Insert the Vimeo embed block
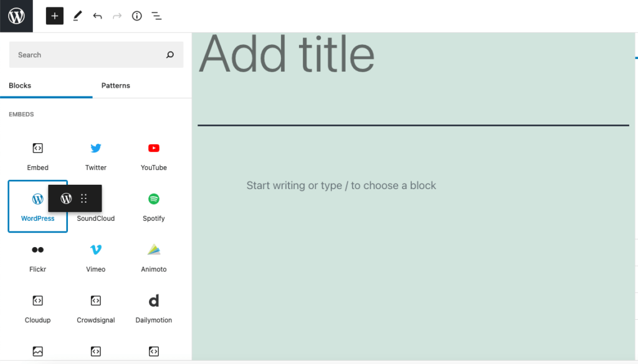The height and width of the screenshot is (364, 638). 95,258
